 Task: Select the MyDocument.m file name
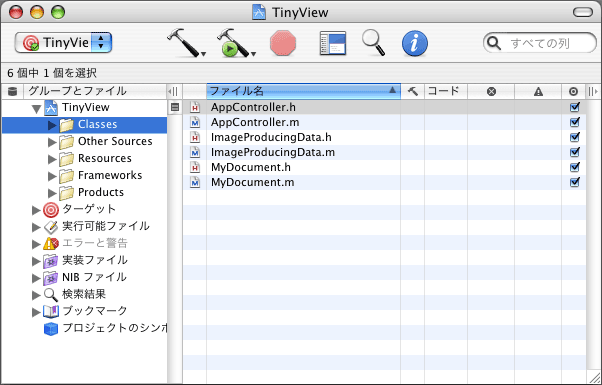(253, 182)
